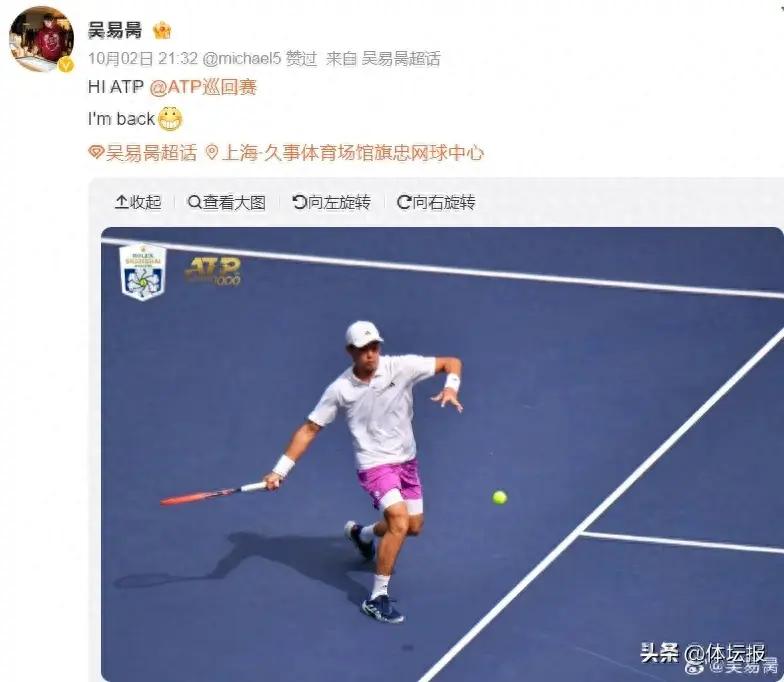
Task: Open the username link 吴易昺
Action: point(115,30)
